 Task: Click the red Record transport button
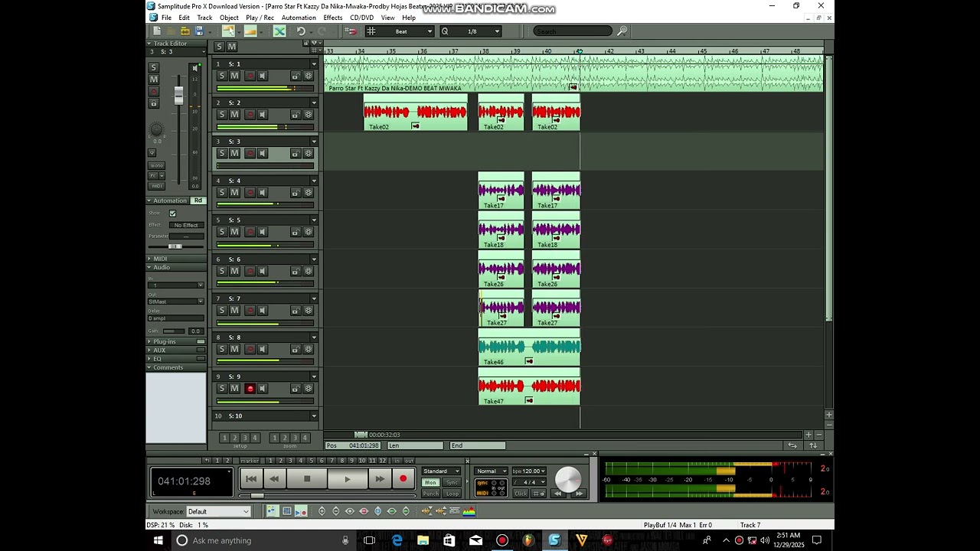click(403, 479)
